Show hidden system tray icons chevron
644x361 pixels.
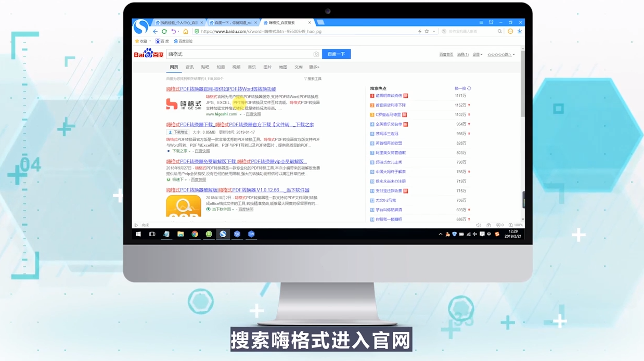click(440, 235)
